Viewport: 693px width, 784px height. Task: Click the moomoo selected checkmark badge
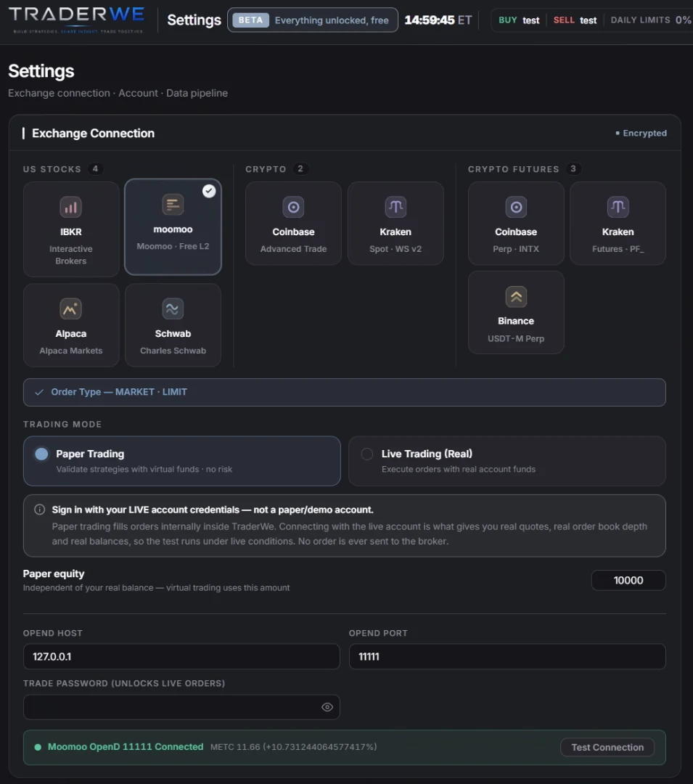coord(209,191)
